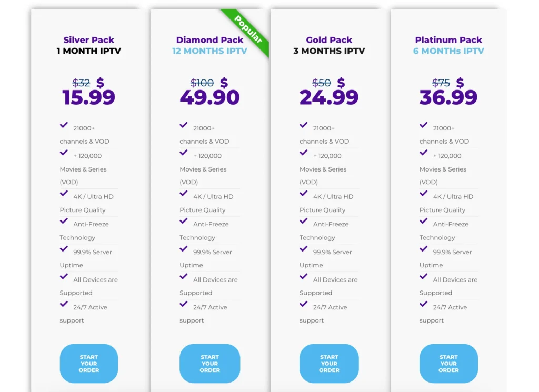
Task: Select the Silver Pack title
Action: point(88,40)
